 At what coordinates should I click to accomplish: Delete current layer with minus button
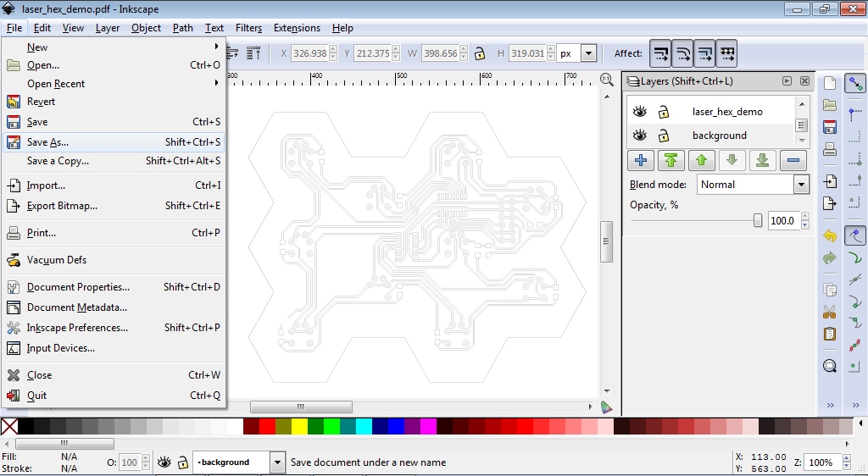793,160
